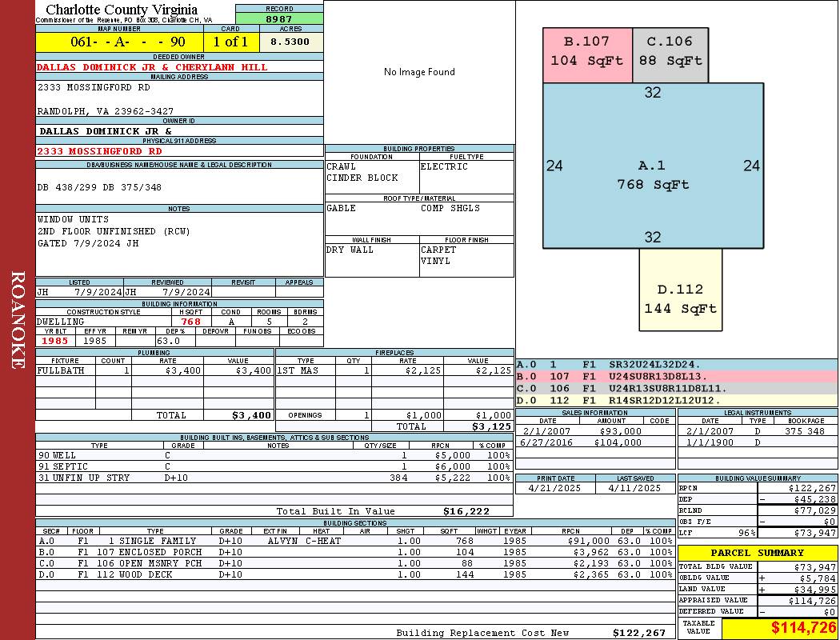Click last saved date 4/11/2025
Image resolution: width=840 pixels, height=640 pixels.
coord(635,488)
